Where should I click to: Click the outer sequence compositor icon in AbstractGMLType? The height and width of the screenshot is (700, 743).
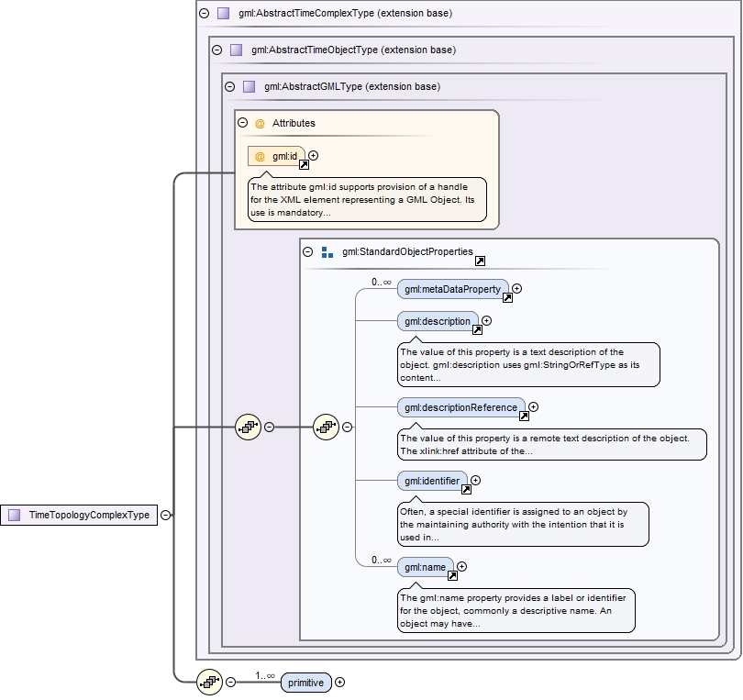(x=249, y=427)
